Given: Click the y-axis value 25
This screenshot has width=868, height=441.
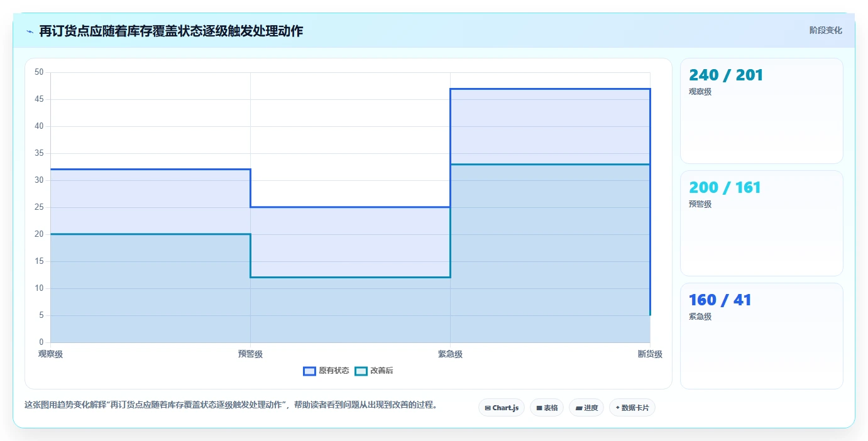Looking at the screenshot, I should (39, 207).
